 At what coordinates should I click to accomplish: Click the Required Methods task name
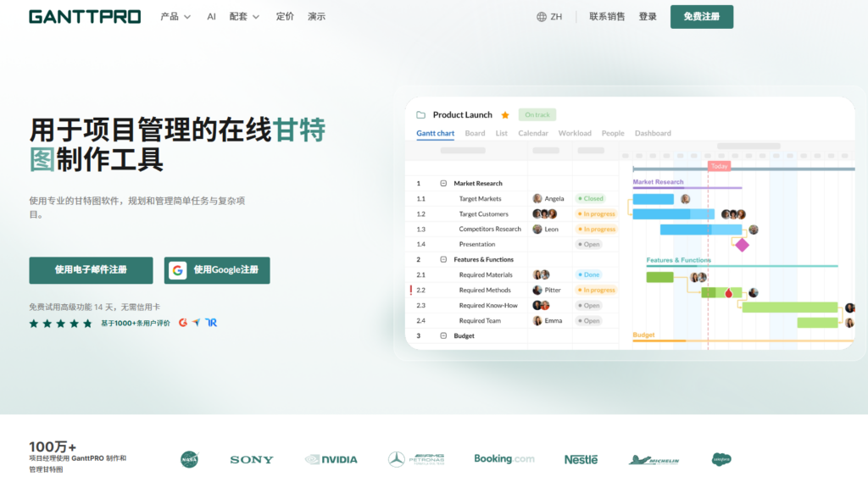485,290
